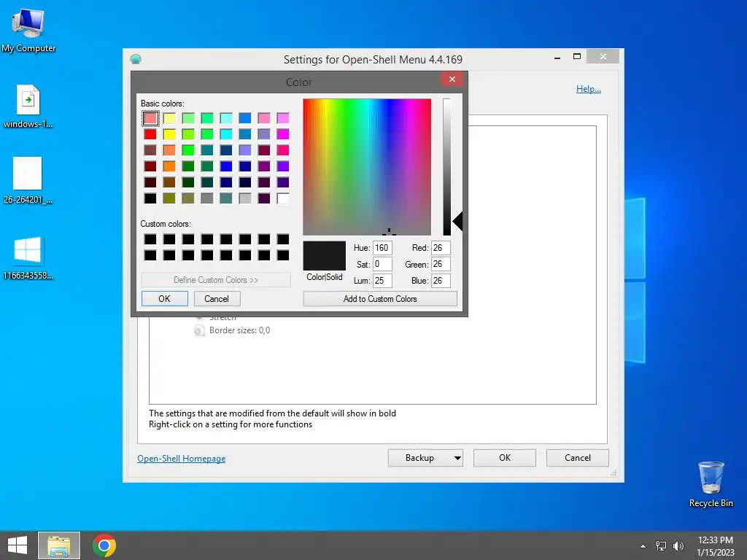Show hidden tray icons arrow
747x560 pixels.
click(x=643, y=546)
